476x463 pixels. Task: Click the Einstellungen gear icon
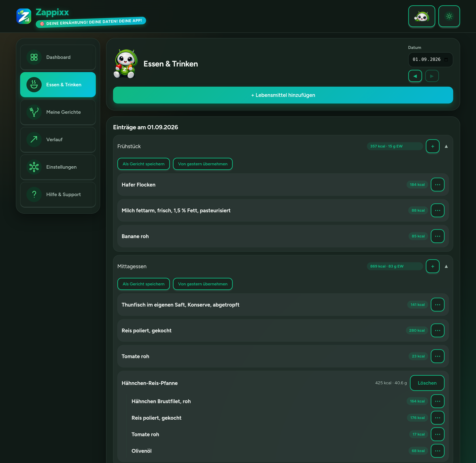click(x=34, y=167)
